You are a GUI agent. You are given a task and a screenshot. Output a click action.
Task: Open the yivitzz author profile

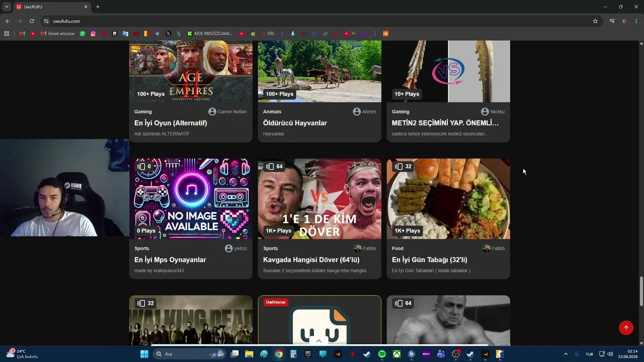coord(236,248)
